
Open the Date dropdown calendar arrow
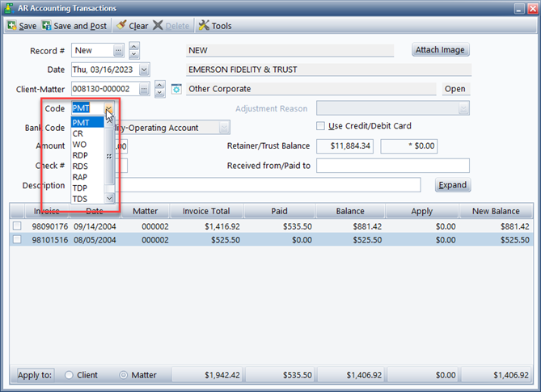coord(144,70)
